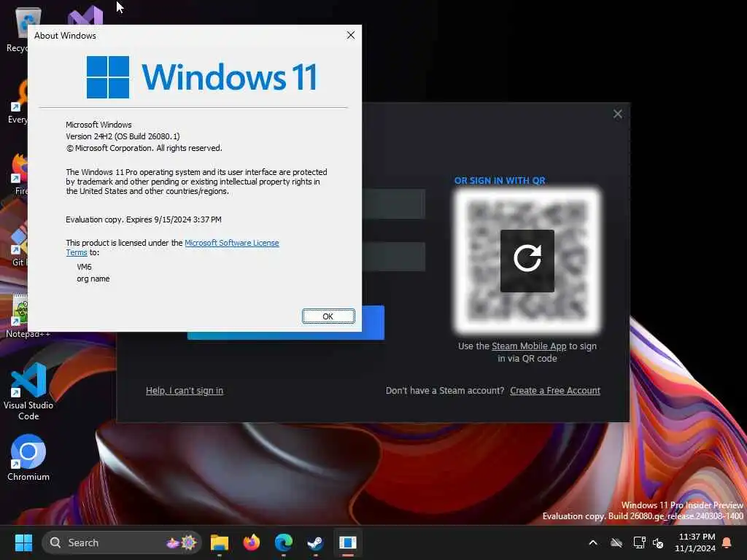This screenshot has height=560, width=747.
Task: Show hidden system tray icons
Action: 593,542
